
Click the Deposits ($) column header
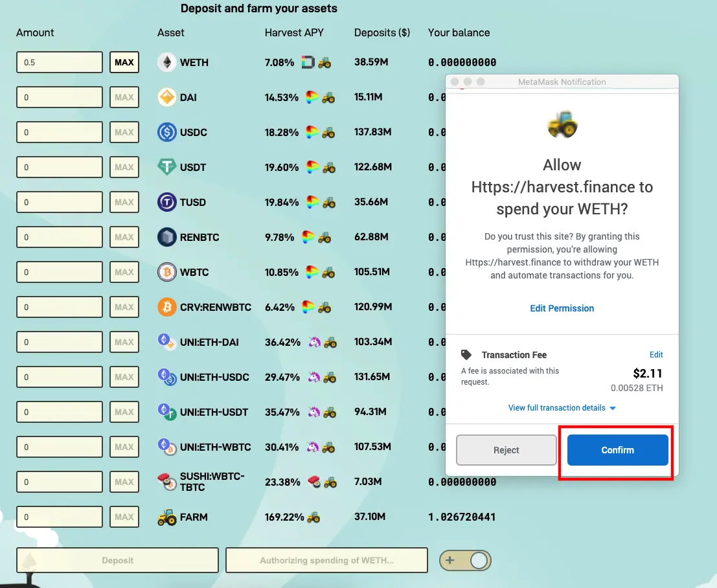382,32
